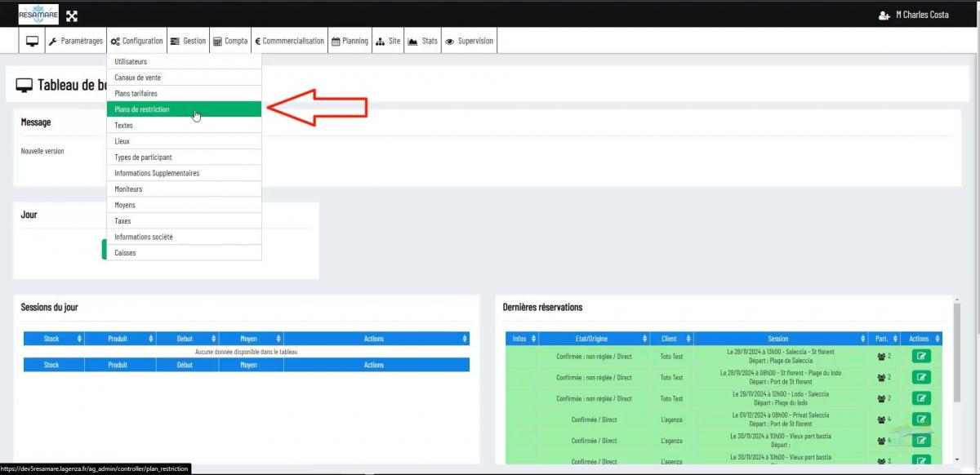Screen dimensions: 980x475
Task: Sort Dernières réservations by Infos column
Action: click(523, 339)
